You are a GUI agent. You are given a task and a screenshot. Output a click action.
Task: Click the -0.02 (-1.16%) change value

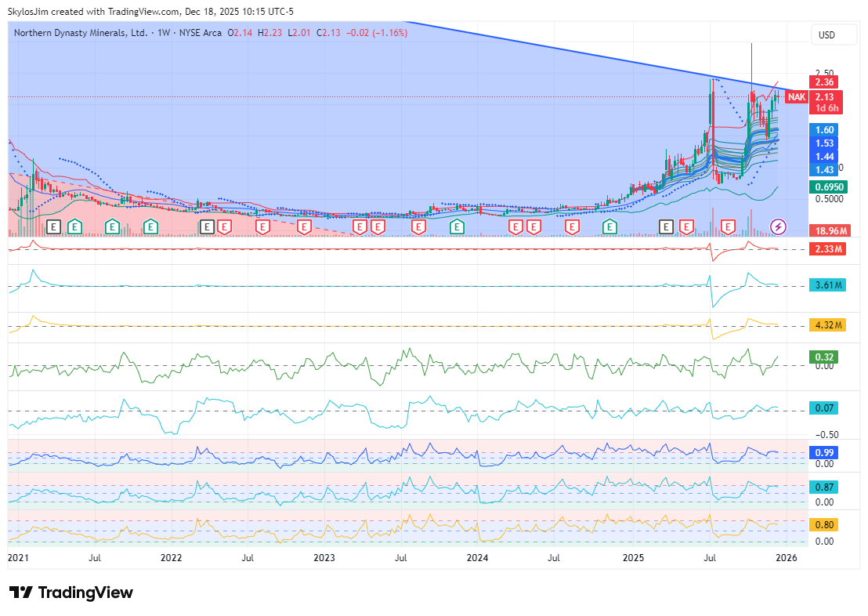(377, 33)
